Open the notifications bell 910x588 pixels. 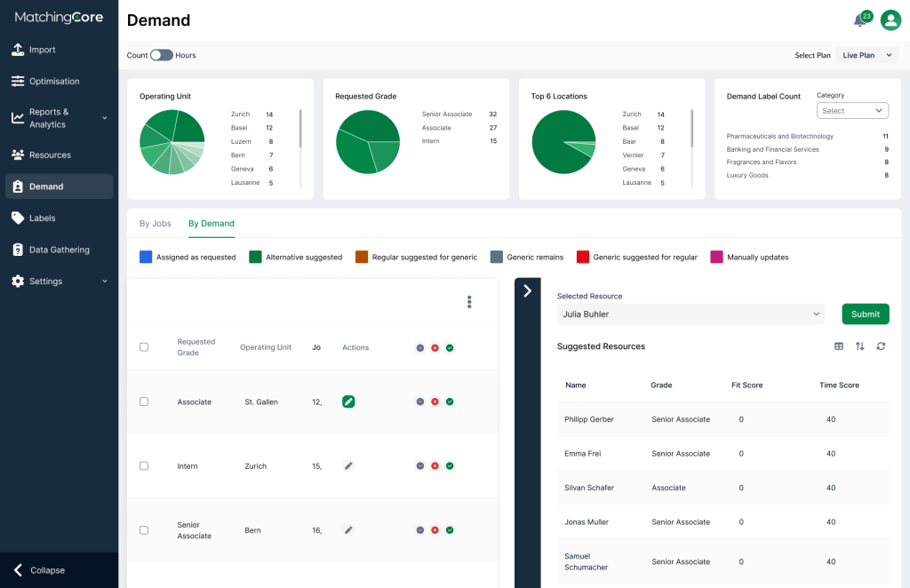coord(859,21)
